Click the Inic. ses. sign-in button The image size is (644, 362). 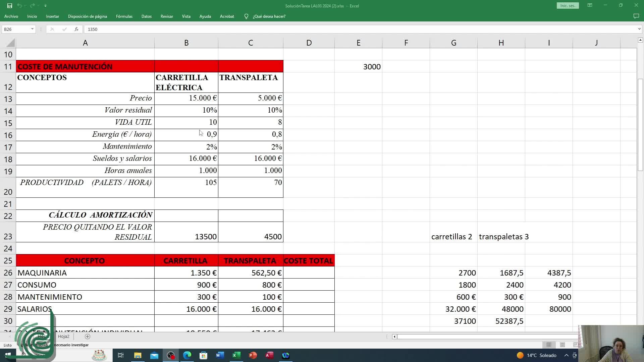point(568,6)
